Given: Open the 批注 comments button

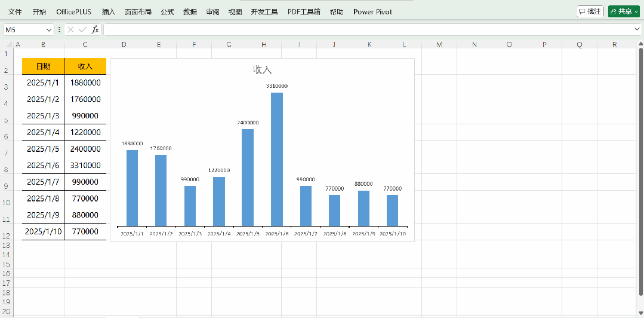Looking at the screenshot, I should click(590, 11).
